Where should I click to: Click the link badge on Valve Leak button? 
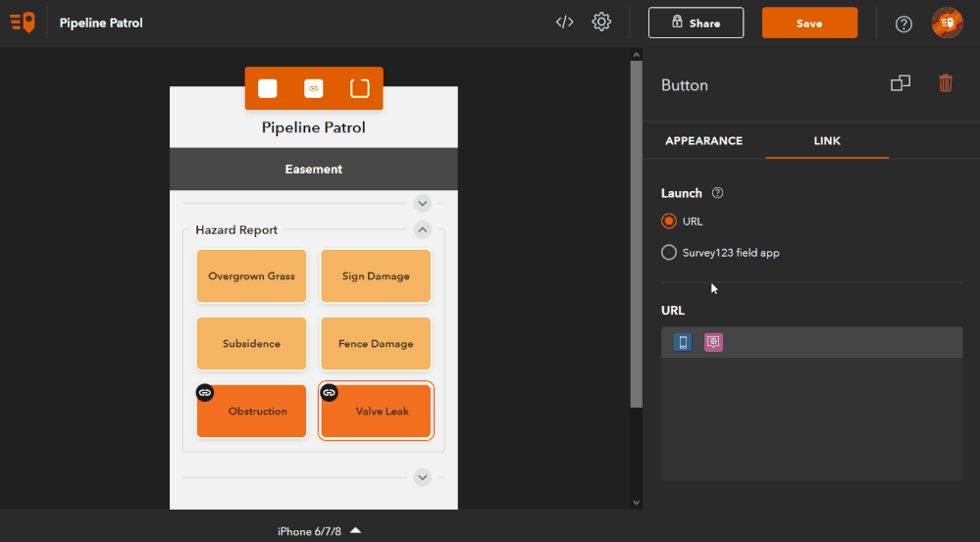click(x=330, y=393)
